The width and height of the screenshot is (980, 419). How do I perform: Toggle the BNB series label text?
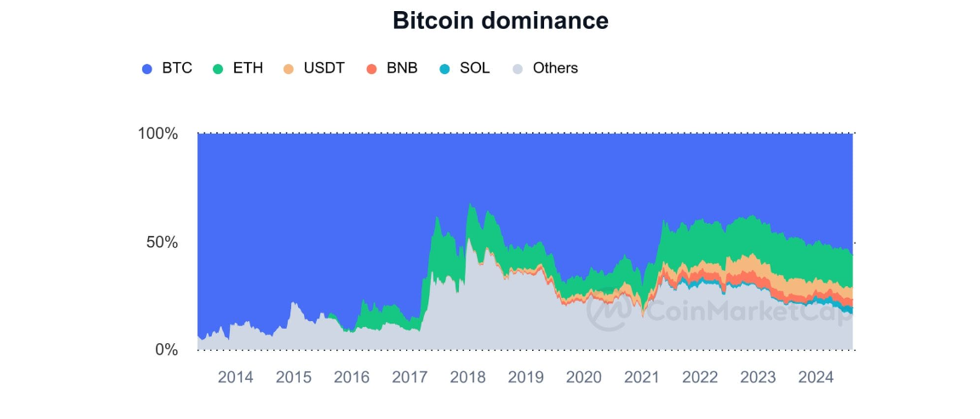tap(402, 68)
